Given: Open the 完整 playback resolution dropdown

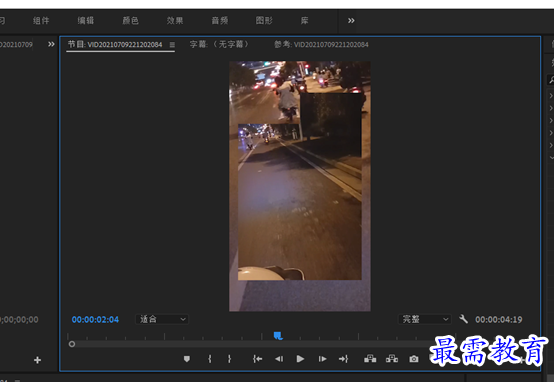Looking at the screenshot, I should click(425, 319).
